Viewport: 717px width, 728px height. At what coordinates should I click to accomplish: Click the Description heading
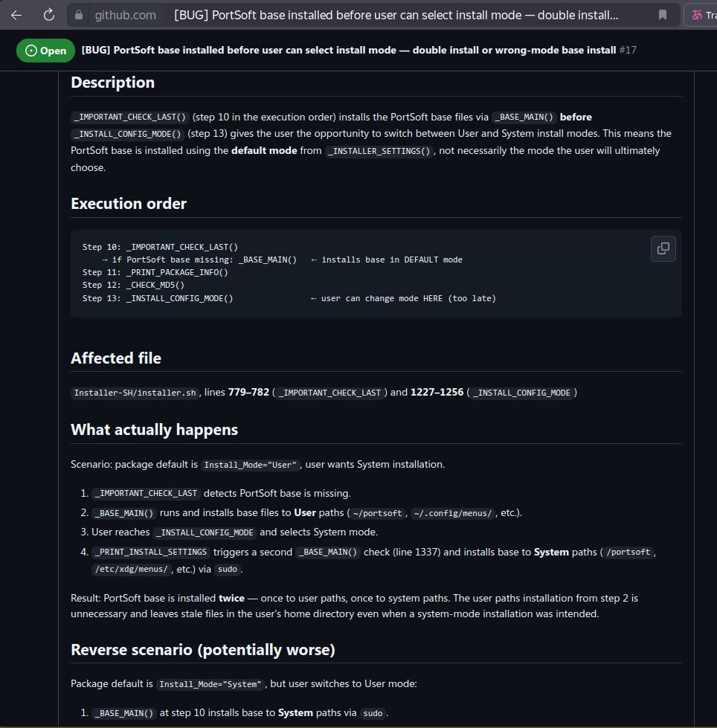point(113,83)
